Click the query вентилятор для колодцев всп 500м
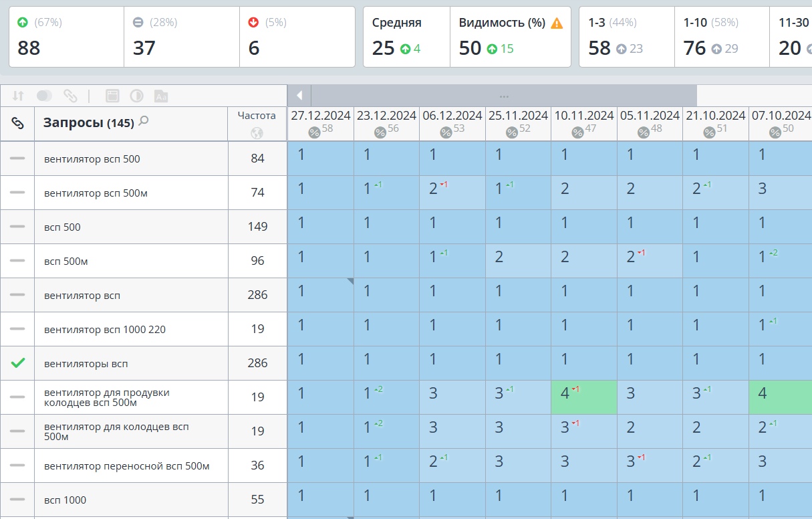This screenshot has width=812, height=519. 116,431
